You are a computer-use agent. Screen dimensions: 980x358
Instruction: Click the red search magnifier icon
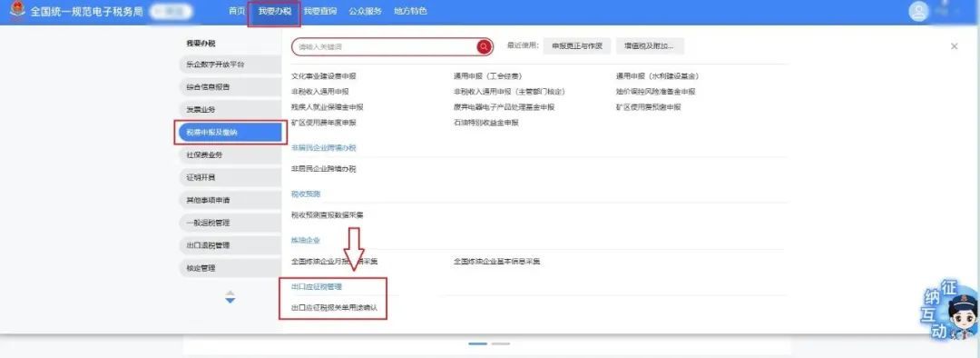click(484, 47)
